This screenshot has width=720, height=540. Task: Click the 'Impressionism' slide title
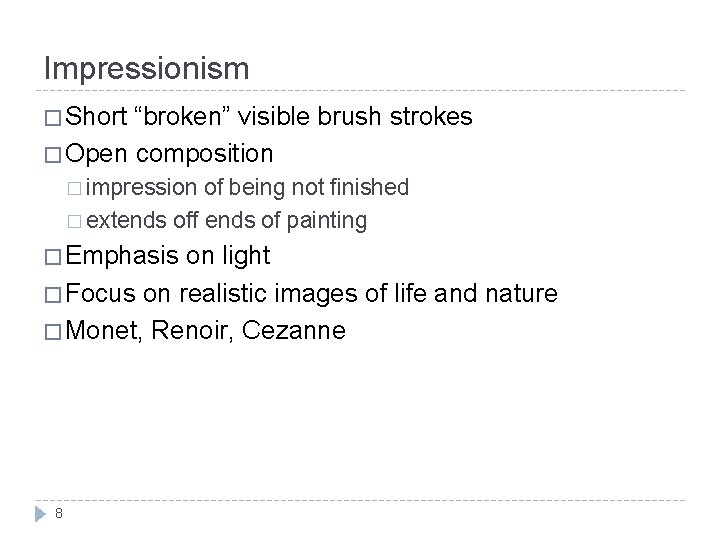coord(146,68)
